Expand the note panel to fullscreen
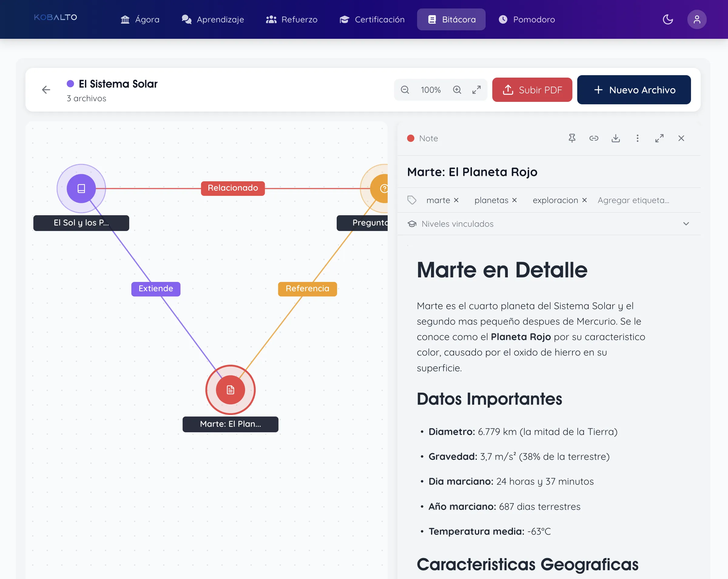The width and height of the screenshot is (728, 579). coord(659,138)
